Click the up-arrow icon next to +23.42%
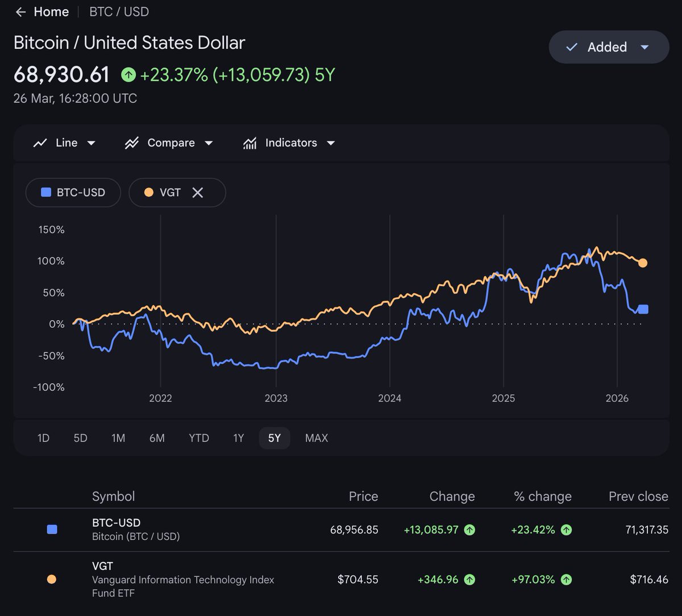This screenshot has width=682, height=616. point(566,530)
